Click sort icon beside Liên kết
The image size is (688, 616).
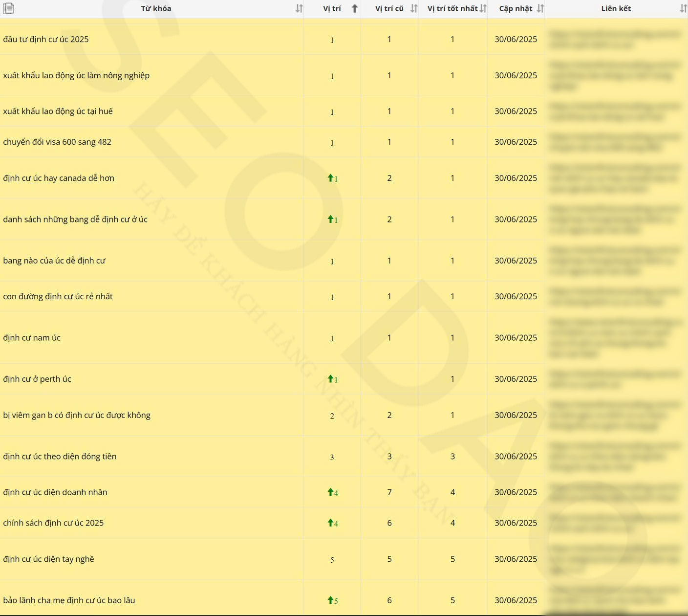683,8
